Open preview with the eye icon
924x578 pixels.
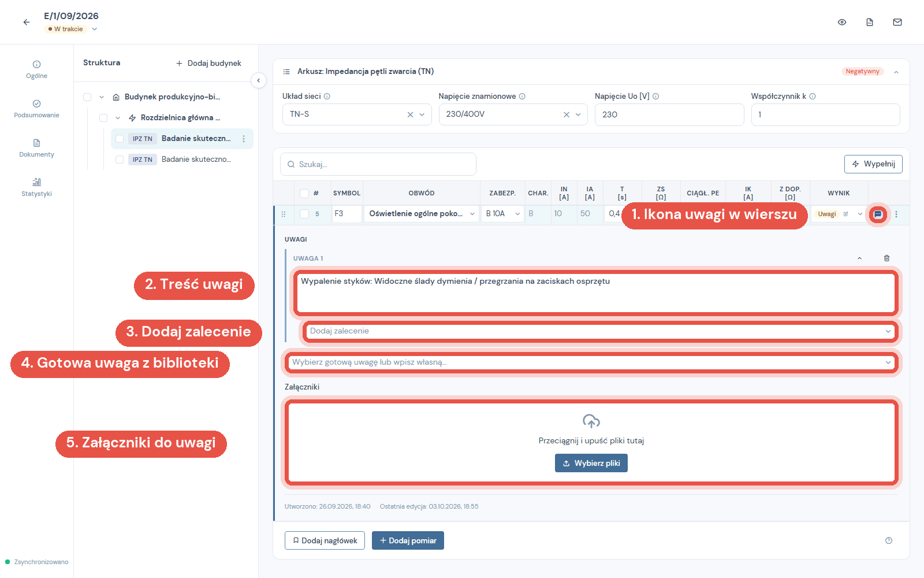coord(842,22)
